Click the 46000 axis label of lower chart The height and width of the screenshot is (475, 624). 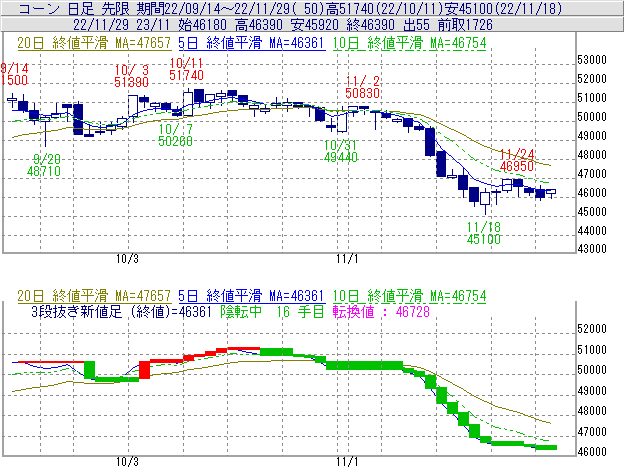pos(592,452)
